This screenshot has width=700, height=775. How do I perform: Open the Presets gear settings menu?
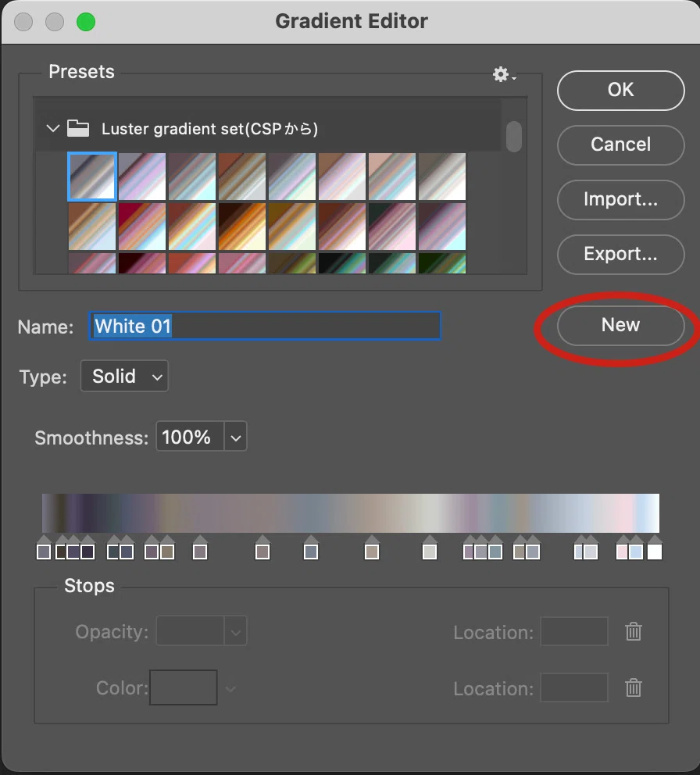[x=504, y=75]
